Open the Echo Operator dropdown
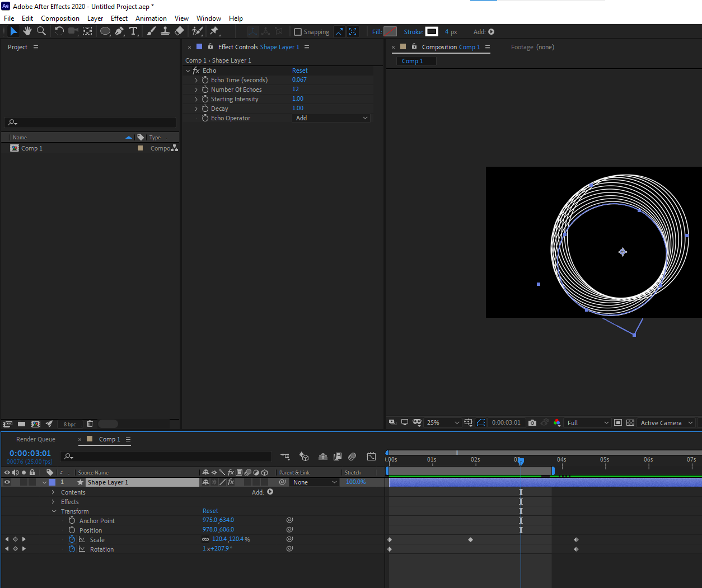The image size is (702, 588). click(331, 117)
